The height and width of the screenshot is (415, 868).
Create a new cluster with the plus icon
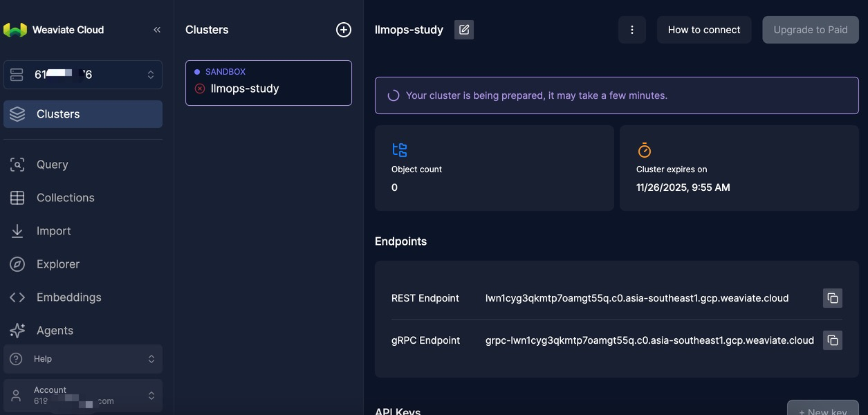pyautogui.click(x=344, y=30)
